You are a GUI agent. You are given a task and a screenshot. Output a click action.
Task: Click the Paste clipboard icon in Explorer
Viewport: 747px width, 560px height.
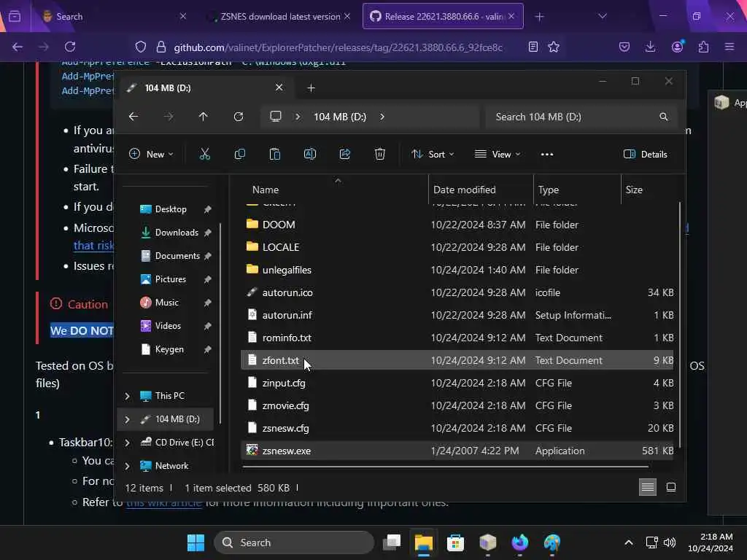coord(275,155)
